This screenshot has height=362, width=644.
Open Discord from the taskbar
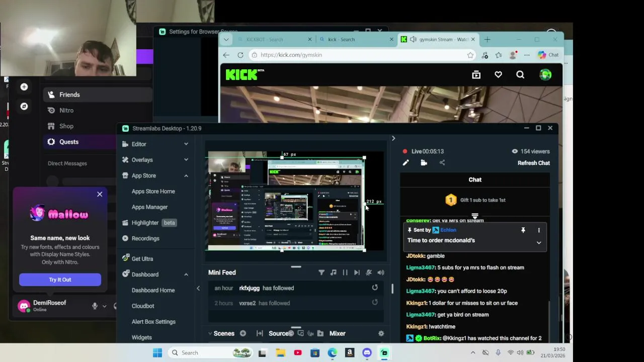[x=367, y=352]
